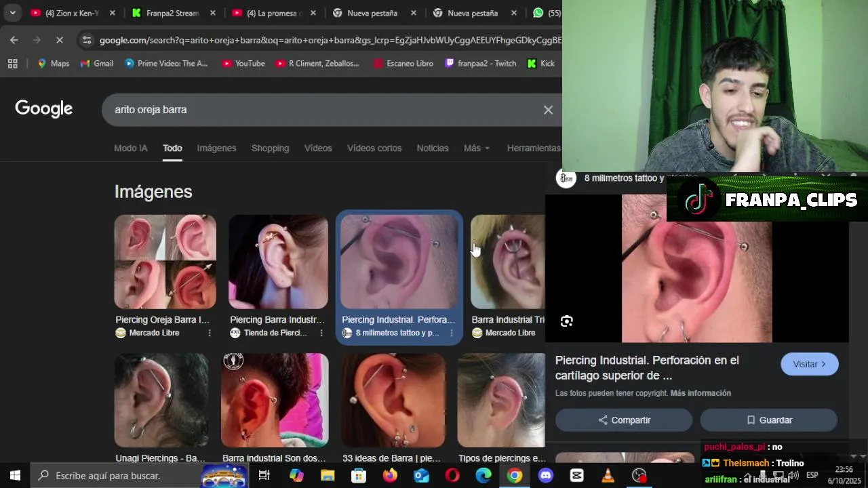Select the Noticias search tab
868x488 pixels.
433,148
